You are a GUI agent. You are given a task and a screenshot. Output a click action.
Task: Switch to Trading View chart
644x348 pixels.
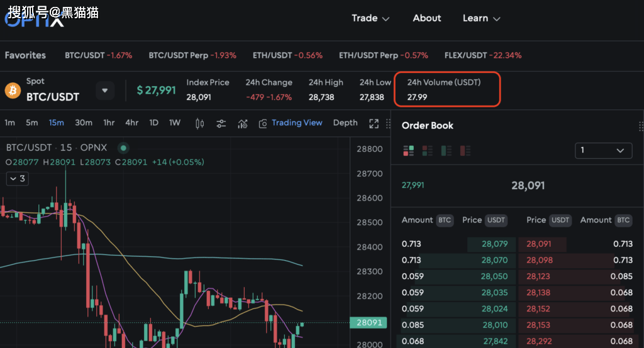[x=297, y=122]
